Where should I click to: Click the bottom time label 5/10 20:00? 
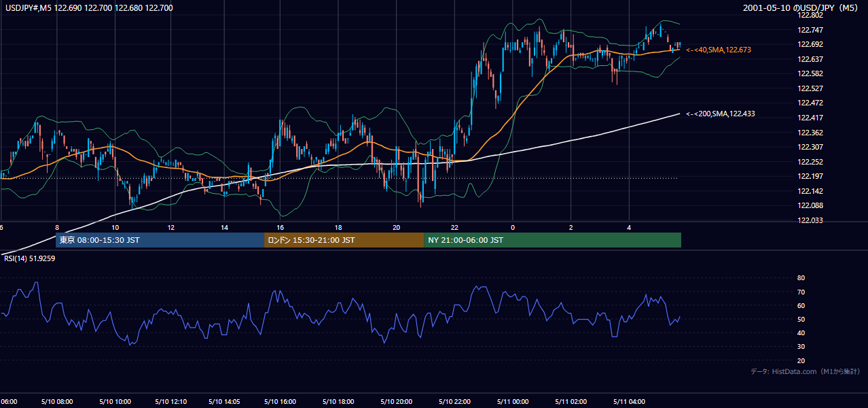tap(397, 401)
